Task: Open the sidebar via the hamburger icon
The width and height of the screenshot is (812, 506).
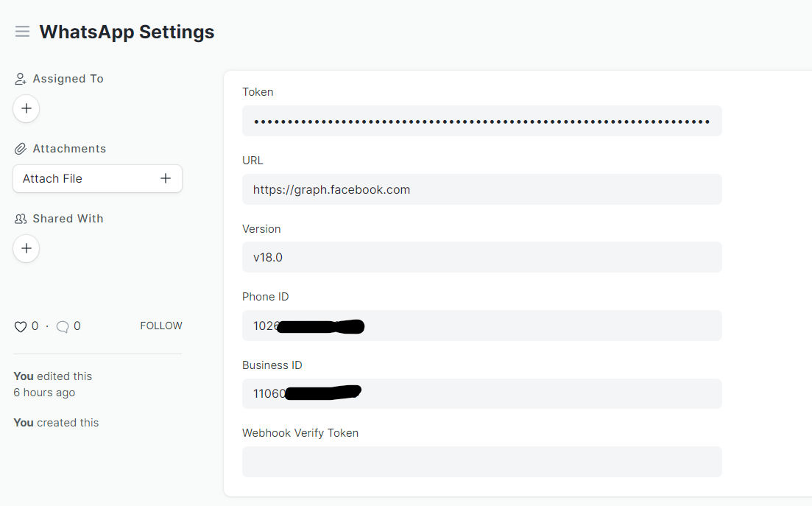Action: [x=22, y=31]
